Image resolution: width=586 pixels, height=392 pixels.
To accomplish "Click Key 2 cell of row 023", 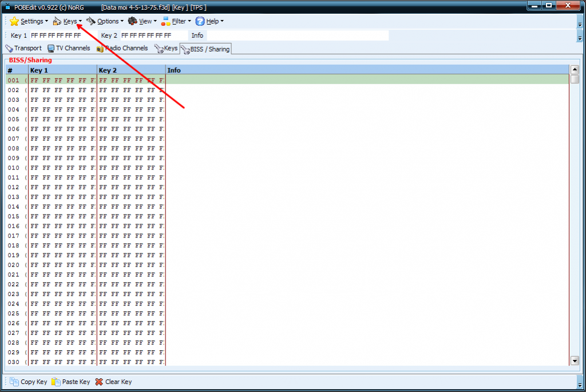I will point(131,294).
